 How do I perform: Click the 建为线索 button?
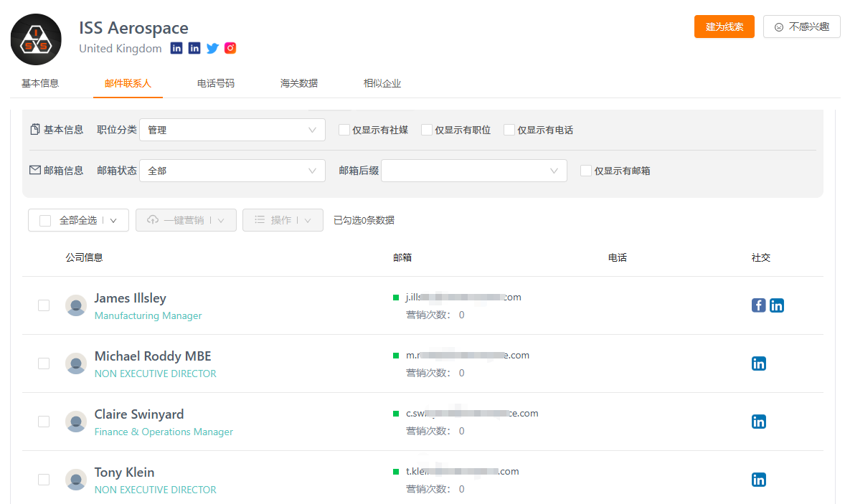point(724,27)
